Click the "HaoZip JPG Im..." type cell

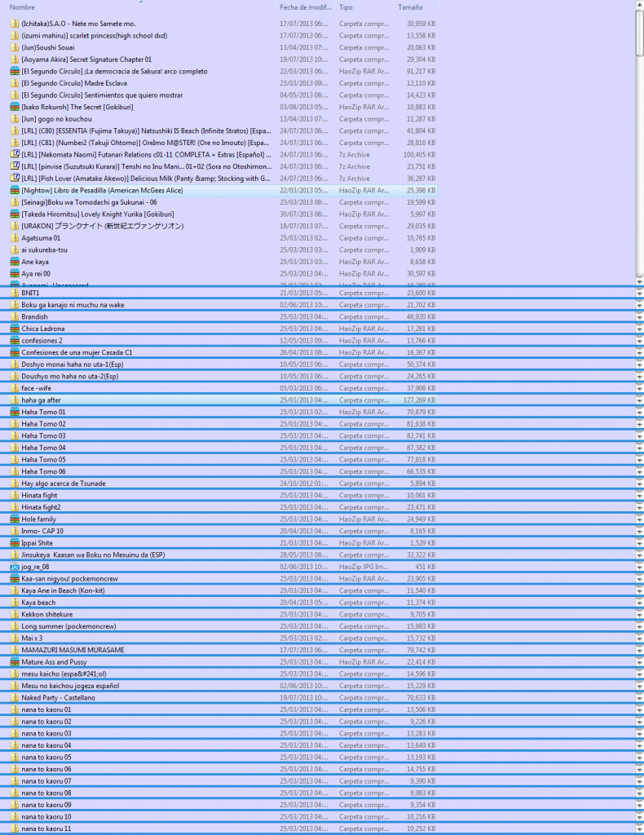point(364,567)
